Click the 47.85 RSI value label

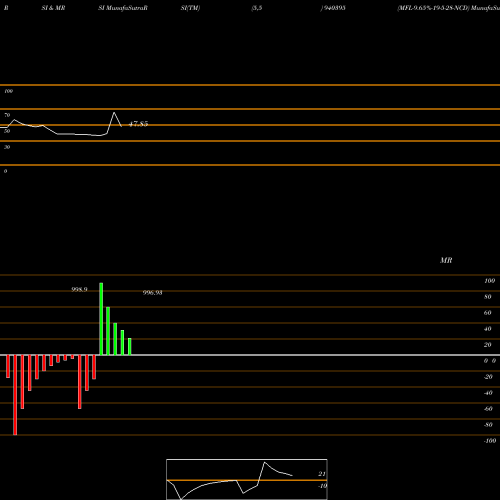tap(138, 124)
